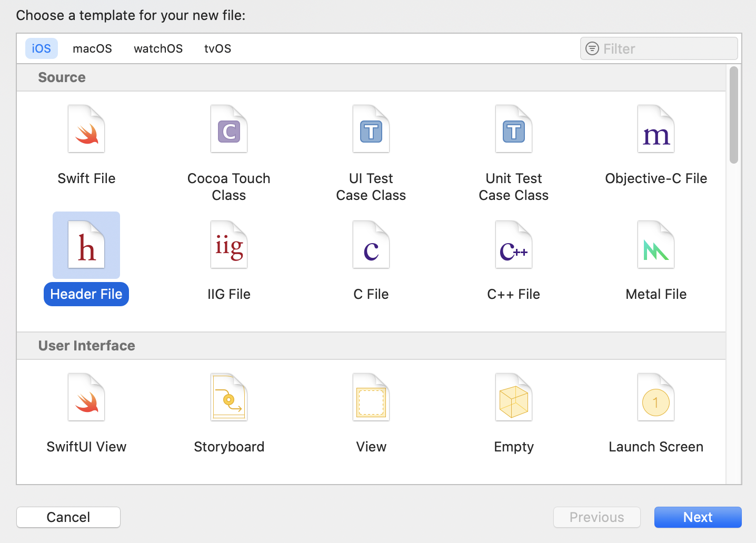The image size is (756, 543).
Task: Pick the UI Test Case Class icon
Action: coord(371,129)
